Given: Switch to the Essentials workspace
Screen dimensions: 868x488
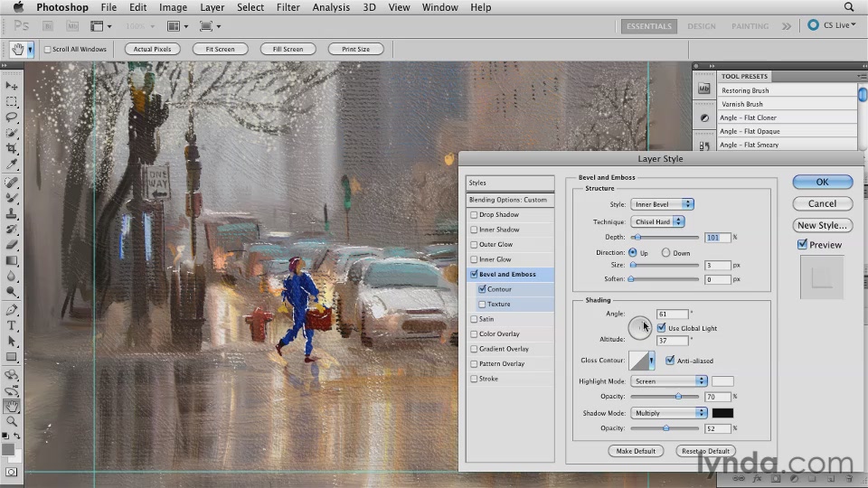Looking at the screenshot, I should 649,26.
